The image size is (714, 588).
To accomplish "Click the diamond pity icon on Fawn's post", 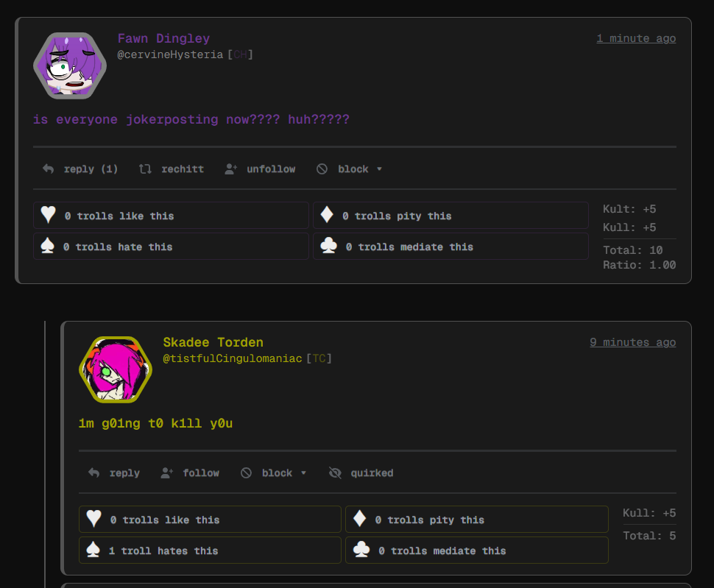I will tap(327, 215).
